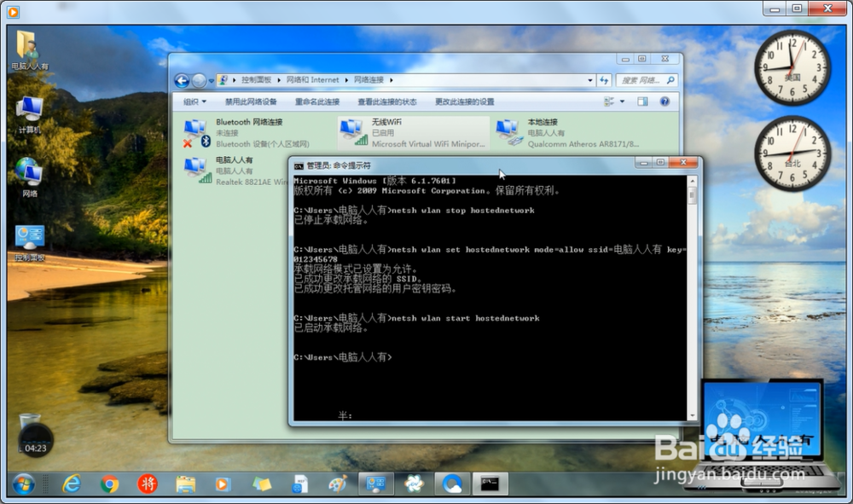Toggle the preview pane in Network Connections
853x504 pixels.
[642, 101]
